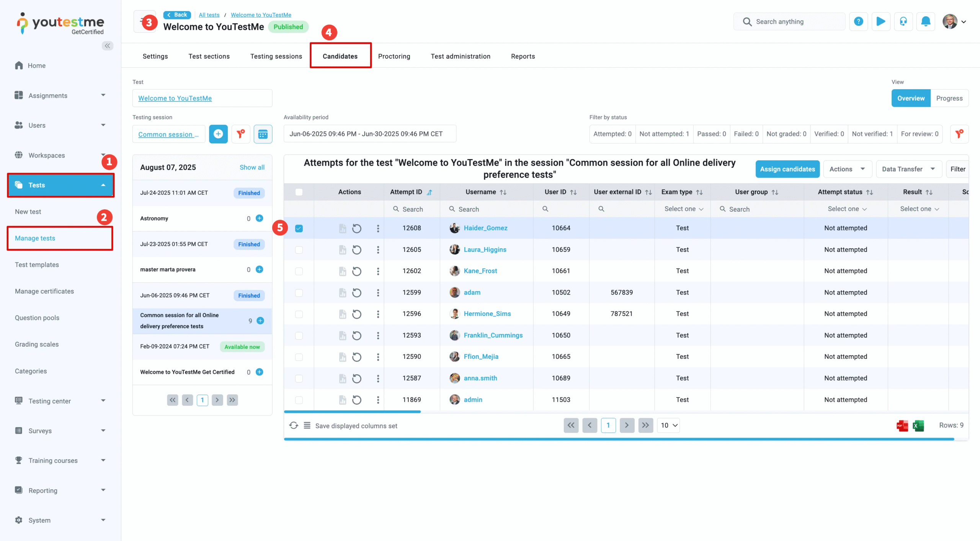Open the Proctoring tab
Viewport: 980px width, 541px height.
pyautogui.click(x=394, y=56)
